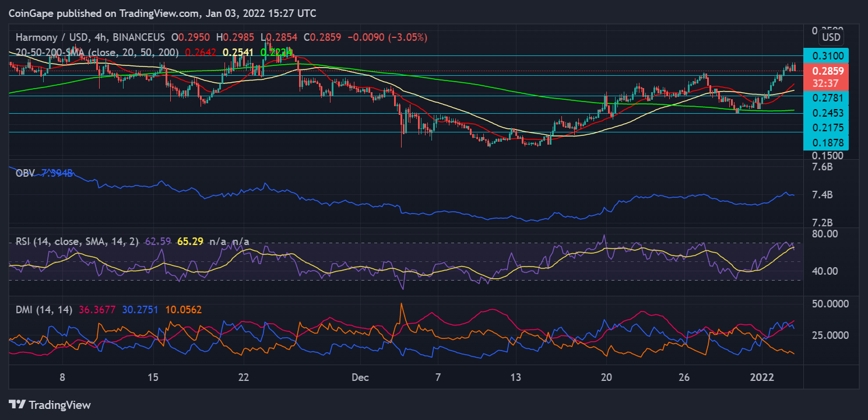Click the 32:37 candle countdown timer
This screenshot has height=420, width=868.
(825, 82)
